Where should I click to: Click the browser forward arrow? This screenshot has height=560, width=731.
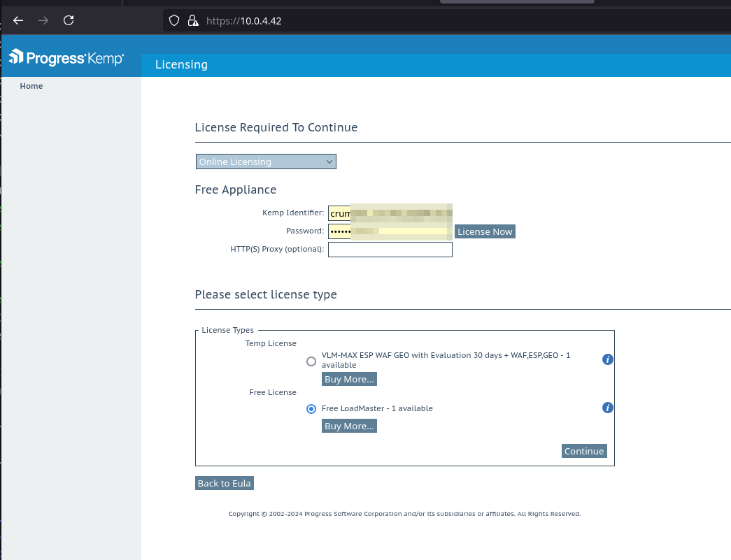click(43, 20)
